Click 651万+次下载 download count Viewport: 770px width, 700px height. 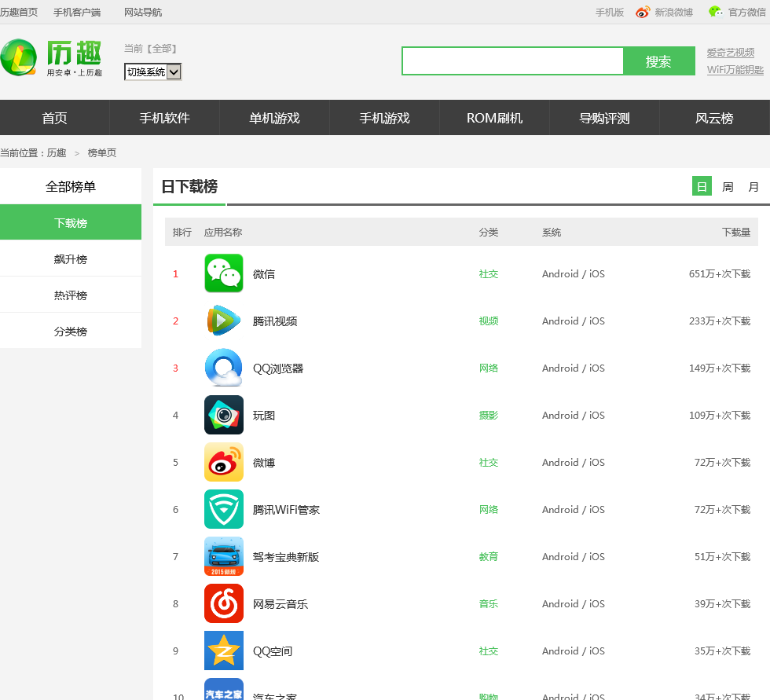point(720,274)
